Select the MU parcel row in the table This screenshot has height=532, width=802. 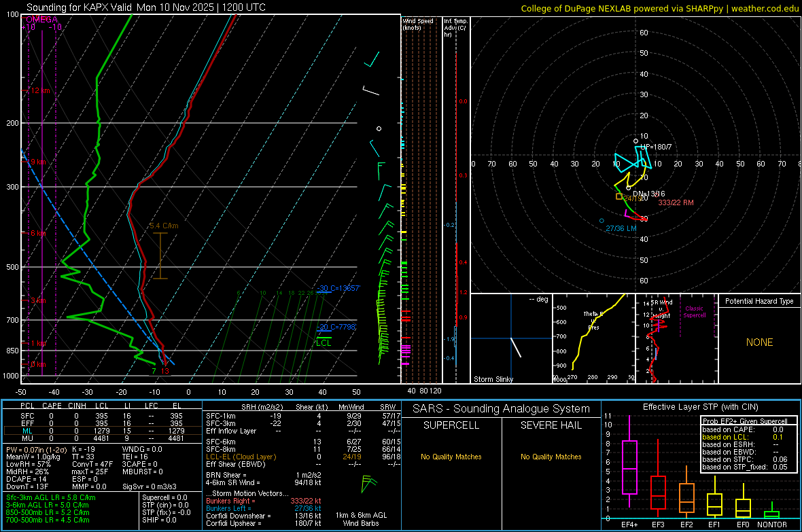click(103, 438)
